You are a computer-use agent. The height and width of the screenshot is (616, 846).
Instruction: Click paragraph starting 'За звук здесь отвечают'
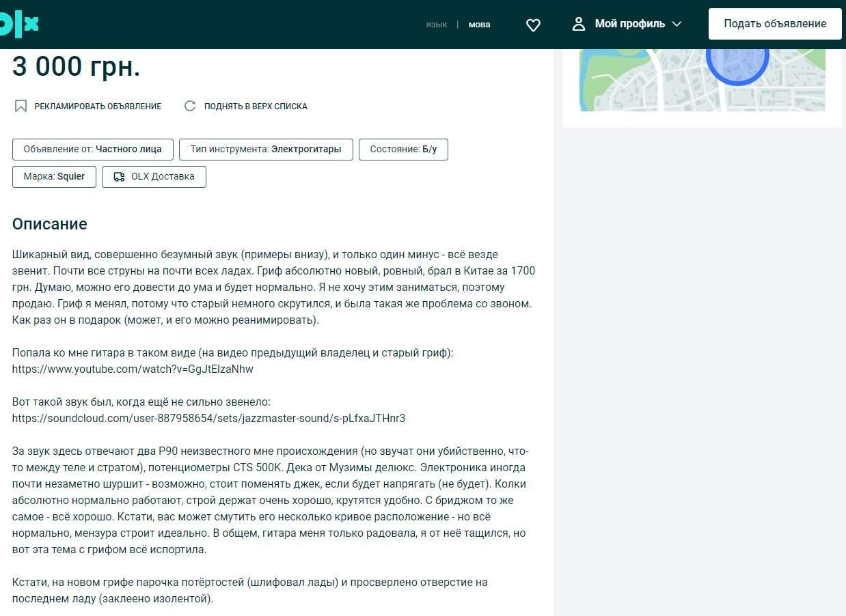271,501
